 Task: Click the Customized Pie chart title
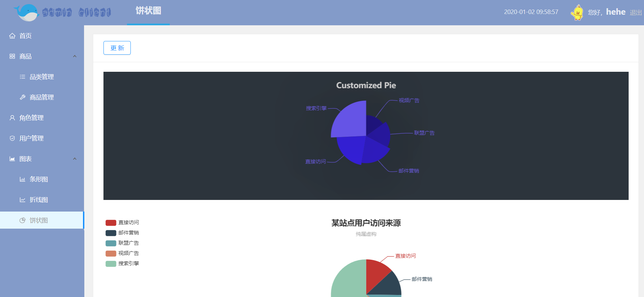pos(366,85)
